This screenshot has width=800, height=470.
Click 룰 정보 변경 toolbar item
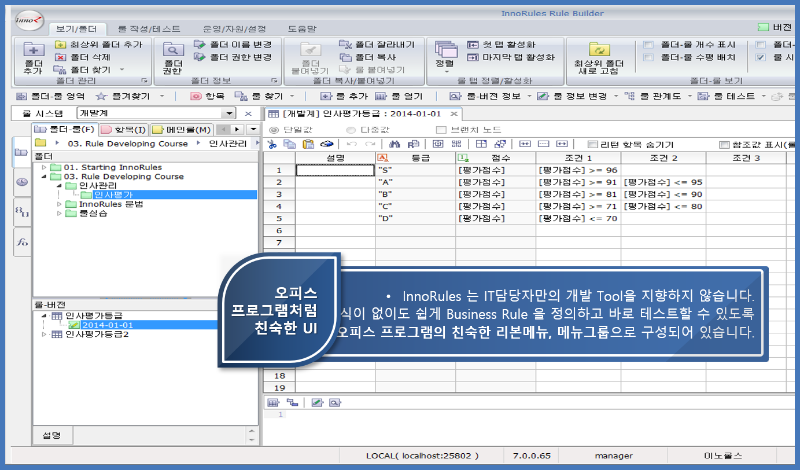pos(573,96)
